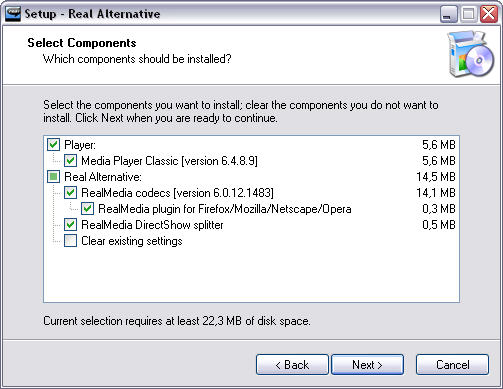Close the Setup window
503x389 pixels.
[x=489, y=14]
